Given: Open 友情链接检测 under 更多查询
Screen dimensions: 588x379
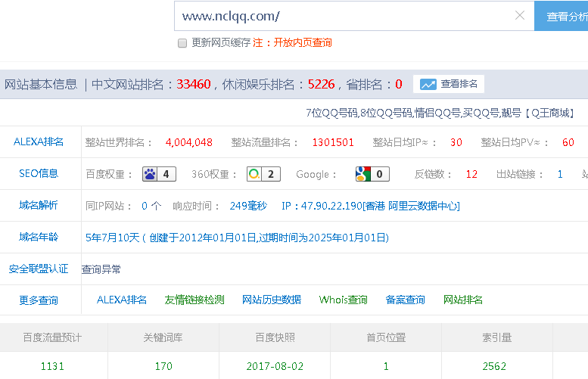Looking at the screenshot, I should 194,300.
